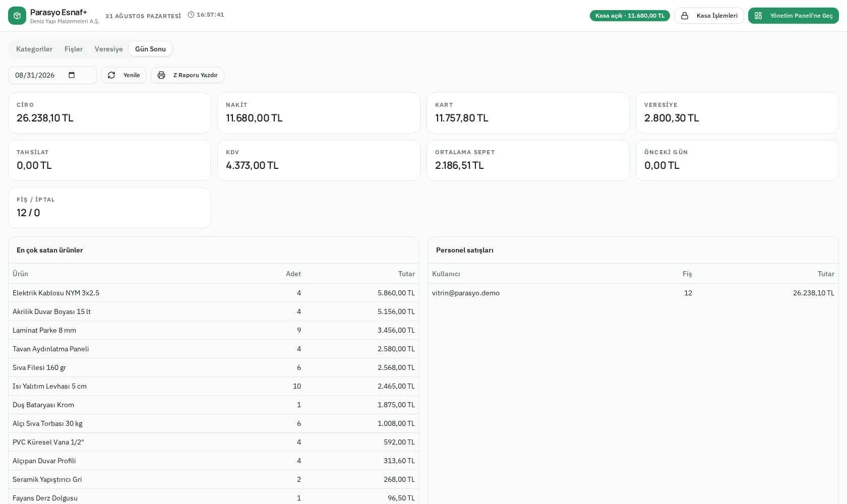847x504 pixels.
Task: Click the Fiş / İptal value 12 / 0
Action: tap(28, 213)
